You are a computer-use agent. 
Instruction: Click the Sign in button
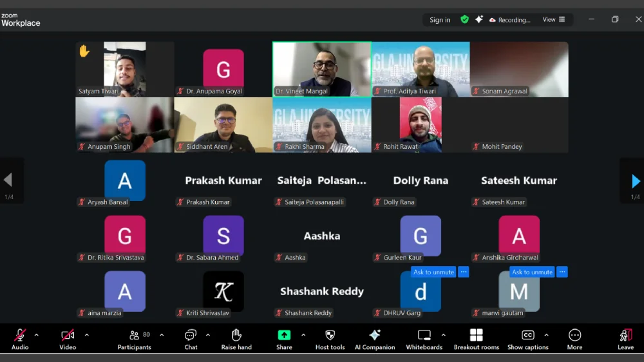coord(440,20)
